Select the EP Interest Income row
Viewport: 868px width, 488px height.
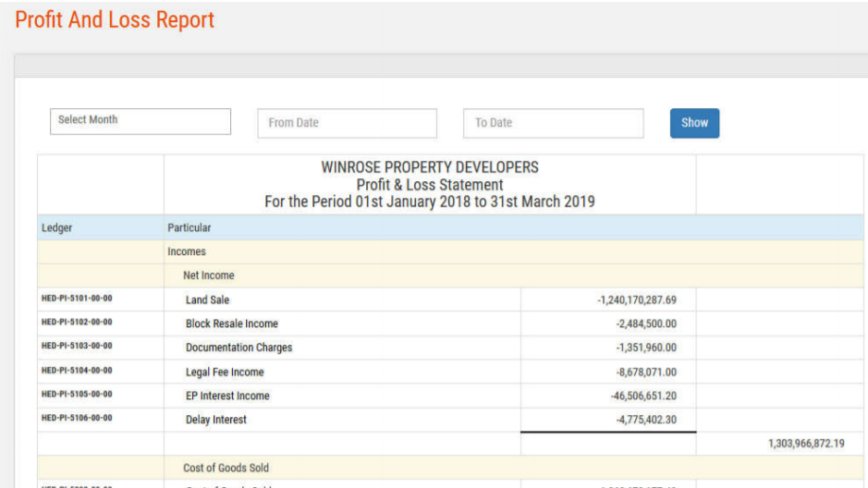tap(227, 396)
